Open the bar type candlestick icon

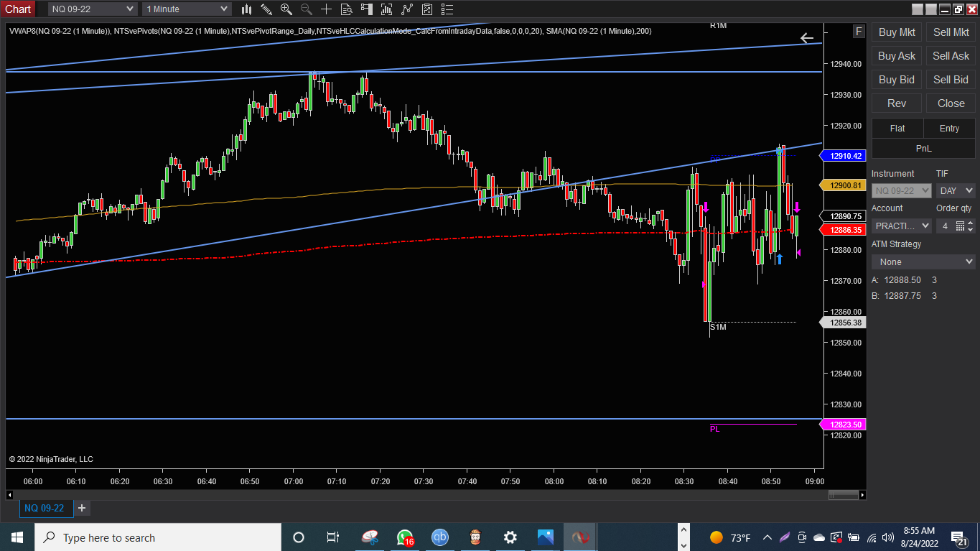[x=246, y=9]
